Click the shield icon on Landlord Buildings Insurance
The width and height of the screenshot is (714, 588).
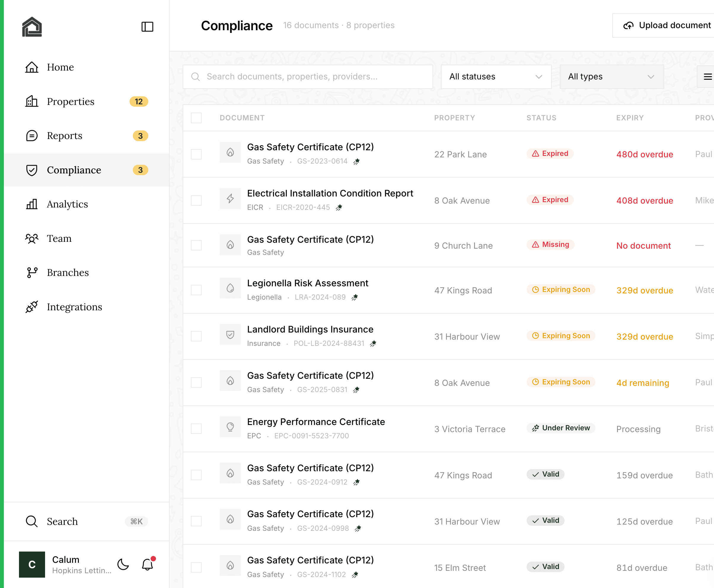tap(230, 335)
